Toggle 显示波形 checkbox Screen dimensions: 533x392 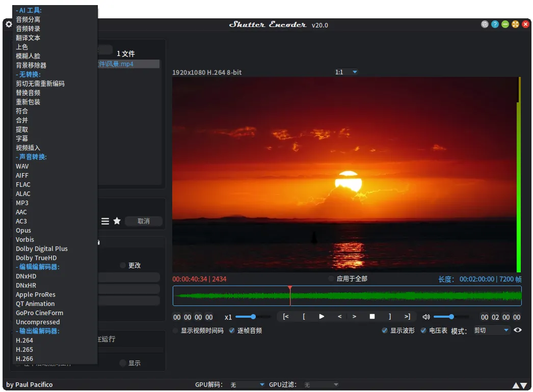tap(384, 330)
